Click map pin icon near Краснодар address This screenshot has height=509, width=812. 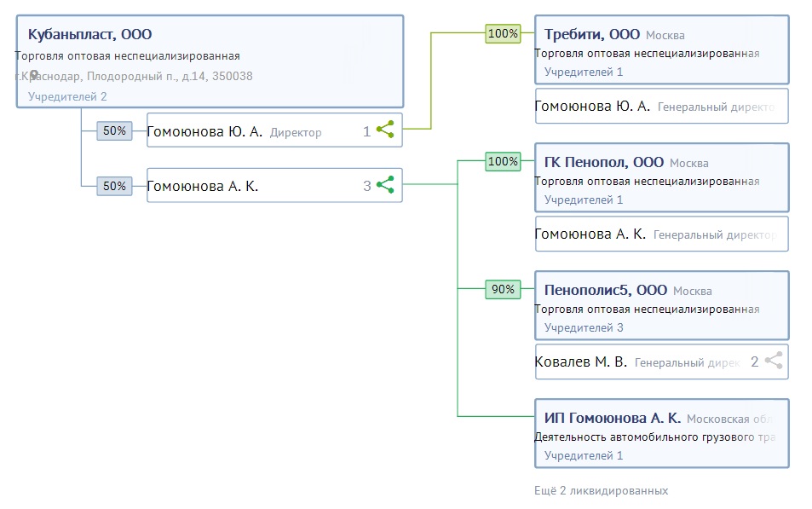click(34, 75)
